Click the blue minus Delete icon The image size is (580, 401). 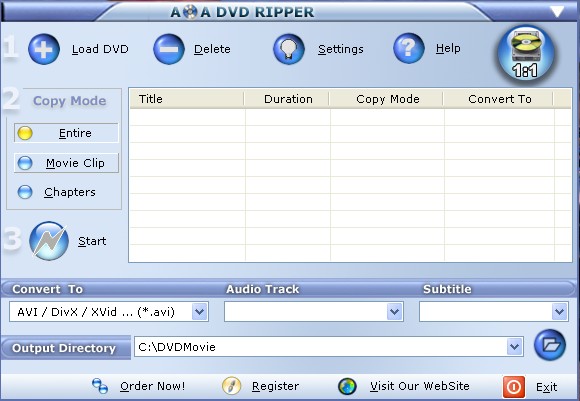pos(169,49)
